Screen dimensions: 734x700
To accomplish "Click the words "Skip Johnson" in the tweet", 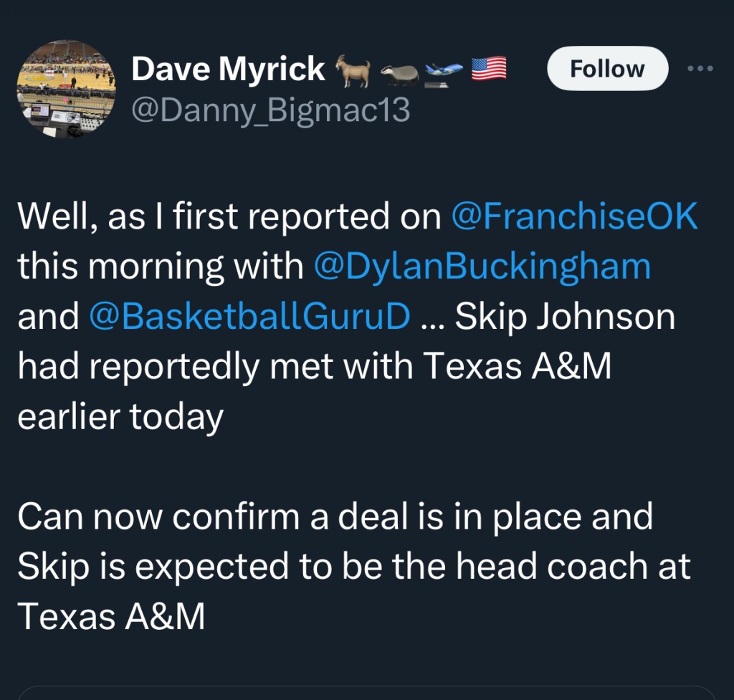I will click(566, 317).
